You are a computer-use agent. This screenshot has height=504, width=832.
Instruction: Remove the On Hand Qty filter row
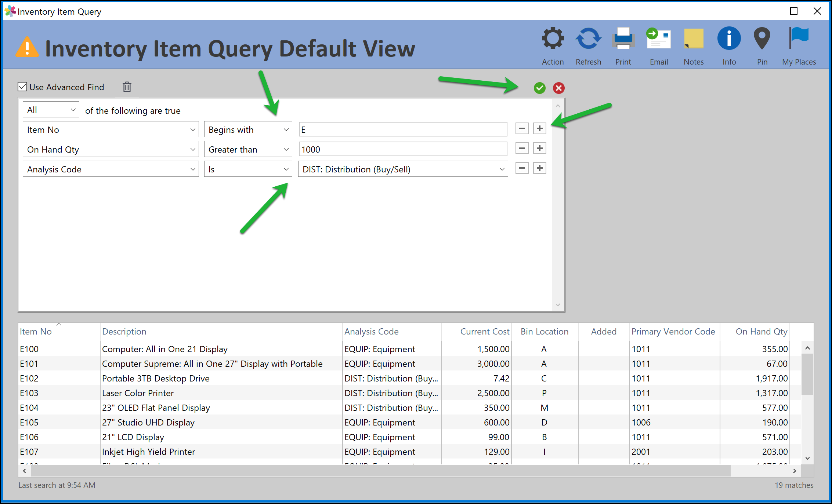tap(522, 148)
